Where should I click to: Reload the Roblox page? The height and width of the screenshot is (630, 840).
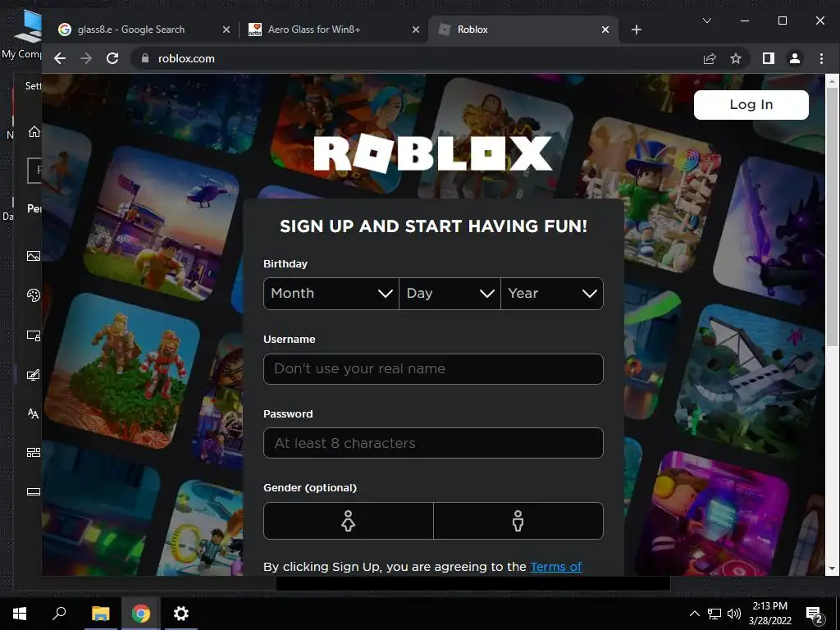click(x=112, y=58)
